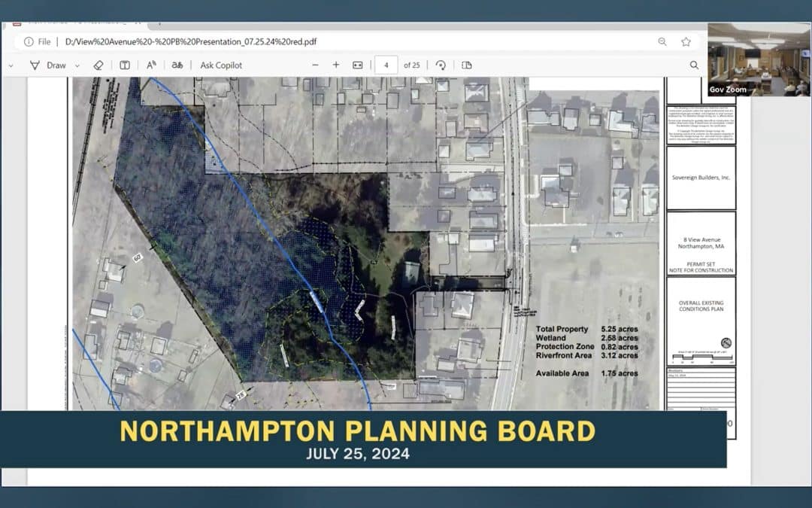Click the page number field showing 4
The width and height of the screenshot is (812, 508).
[386, 65]
